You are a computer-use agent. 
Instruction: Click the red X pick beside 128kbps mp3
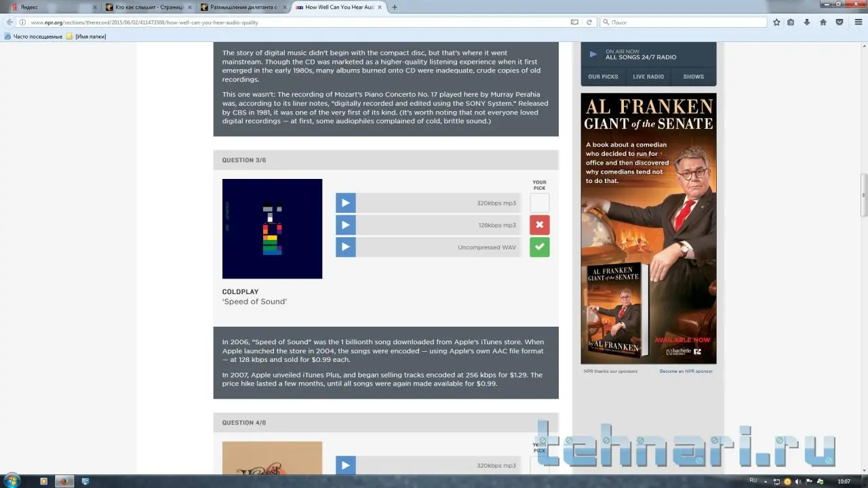click(540, 225)
